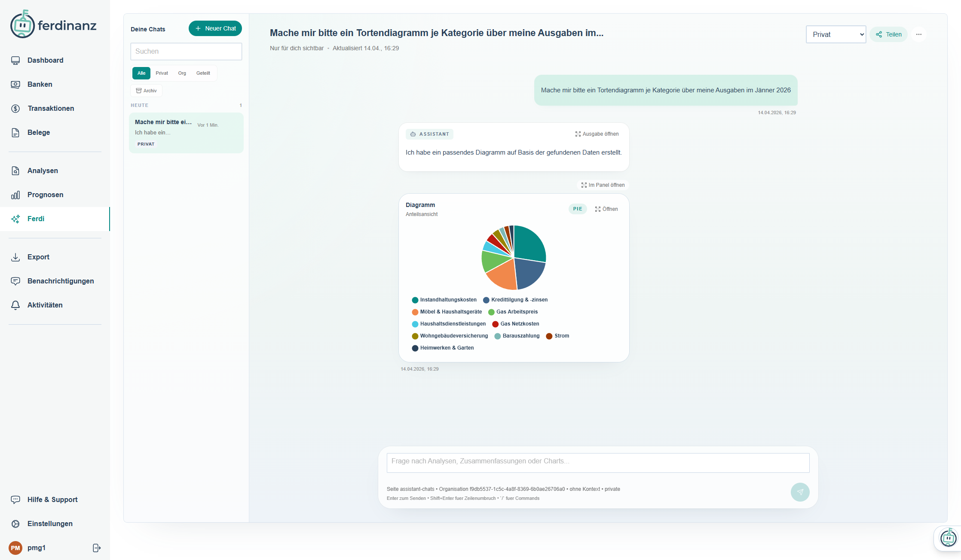Click the Teilen share button
The image size is (961, 560).
[888, 34]
